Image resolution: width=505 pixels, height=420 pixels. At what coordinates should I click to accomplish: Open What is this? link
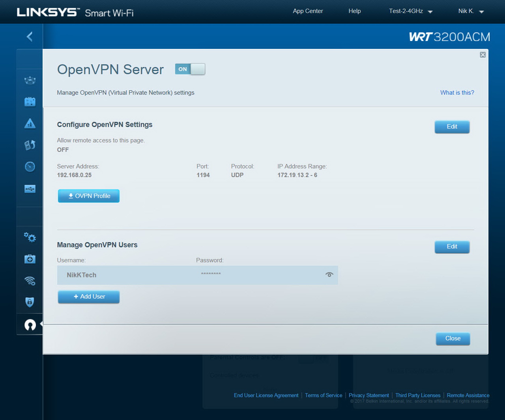pyautogui.click(x=457, y=93)
